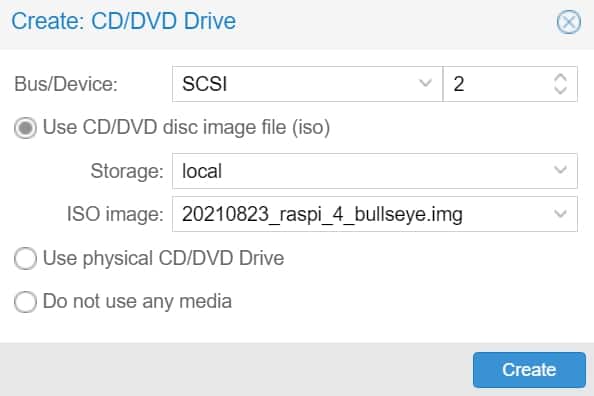Expand the ISO image dropdown arrow
The width and height of the screenshot is (594, 396).
tap(560, 214)
